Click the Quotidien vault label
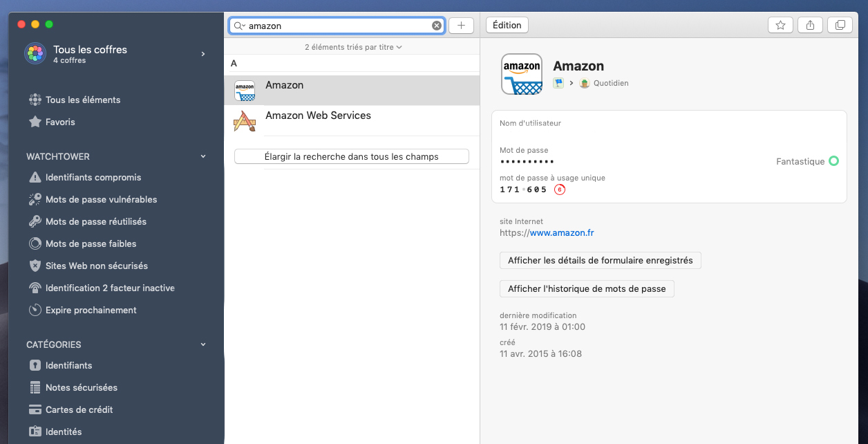The height and width of the screenshot is (444, 868). [x=611, y=83]
